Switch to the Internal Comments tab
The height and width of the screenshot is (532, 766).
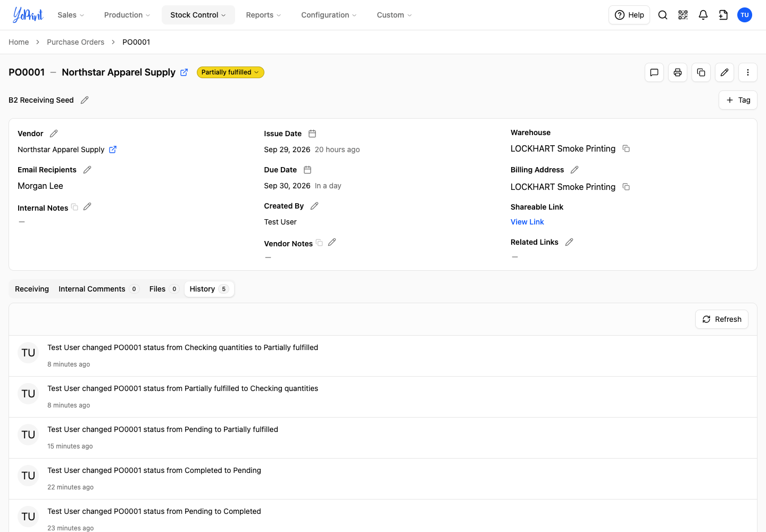tap(98, 289)
